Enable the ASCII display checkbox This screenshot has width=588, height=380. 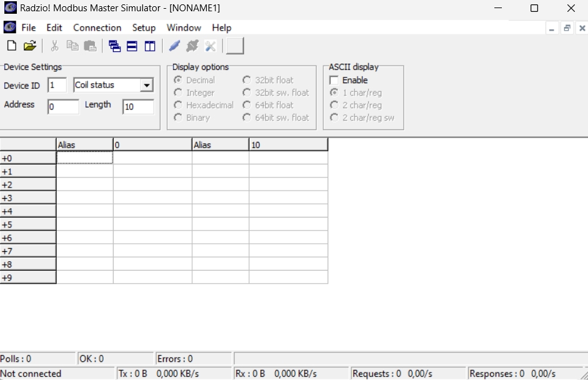click(x=334, y=80)
